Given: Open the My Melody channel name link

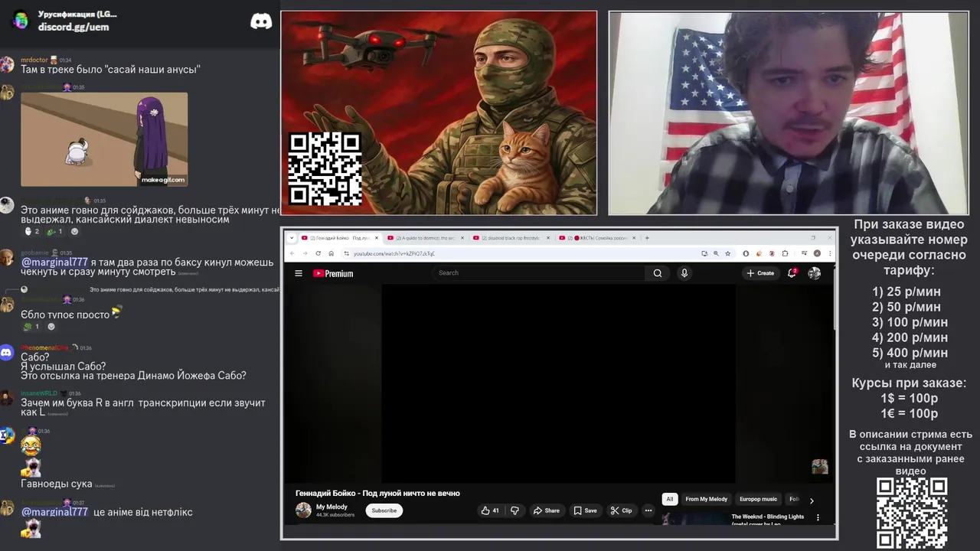Looking at the screenshot, I should [332, 507].
